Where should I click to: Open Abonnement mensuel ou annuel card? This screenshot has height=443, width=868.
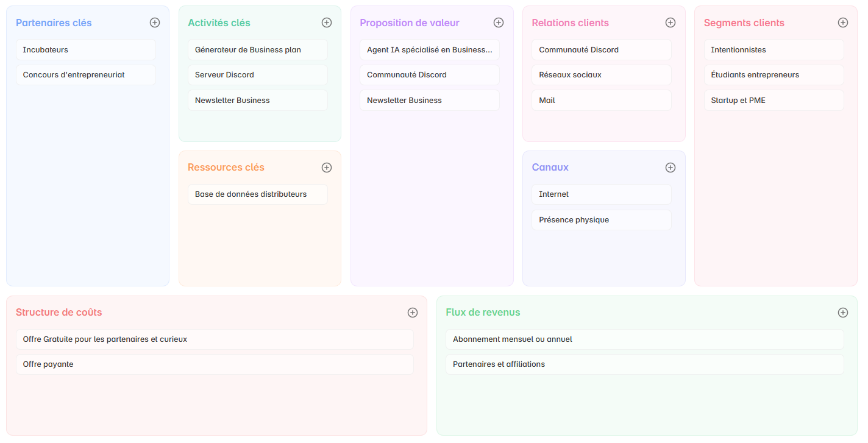[x=645, y=339]
